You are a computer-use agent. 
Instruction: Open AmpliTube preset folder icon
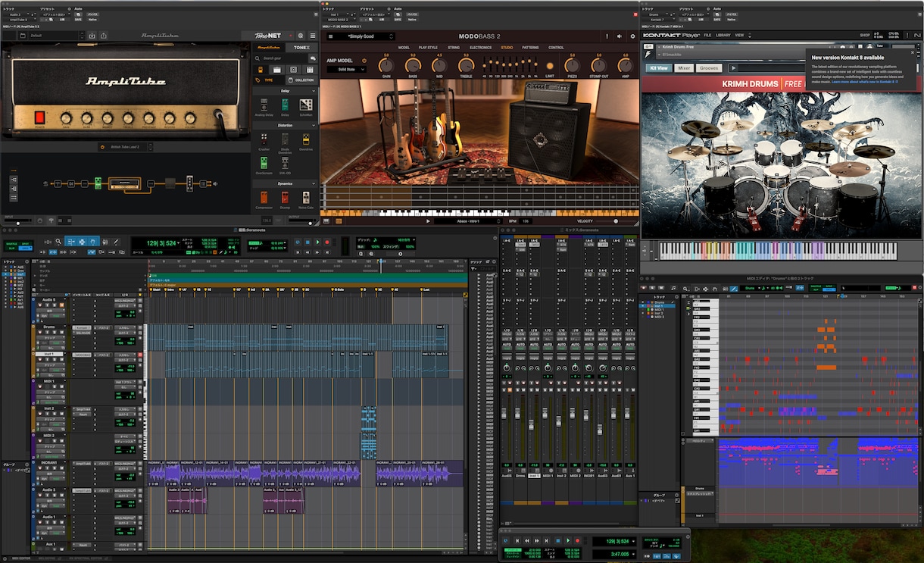tap(23, 36)
